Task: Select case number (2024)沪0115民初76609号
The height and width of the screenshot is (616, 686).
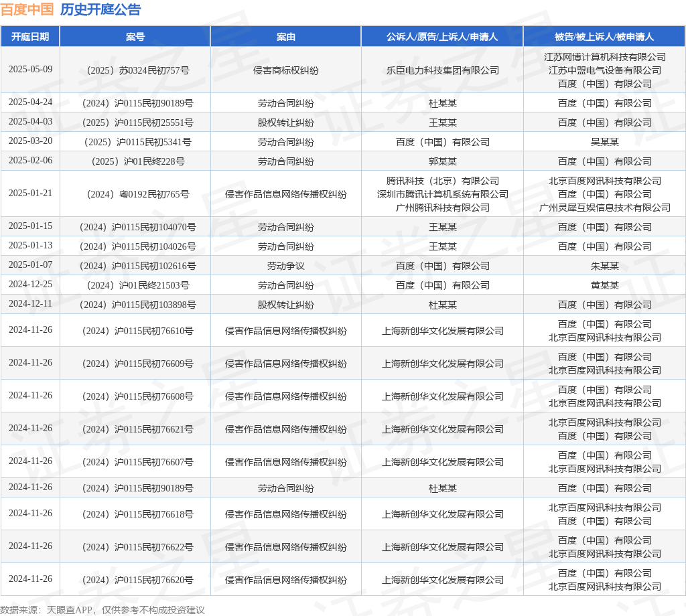Action: click(138, 364)
